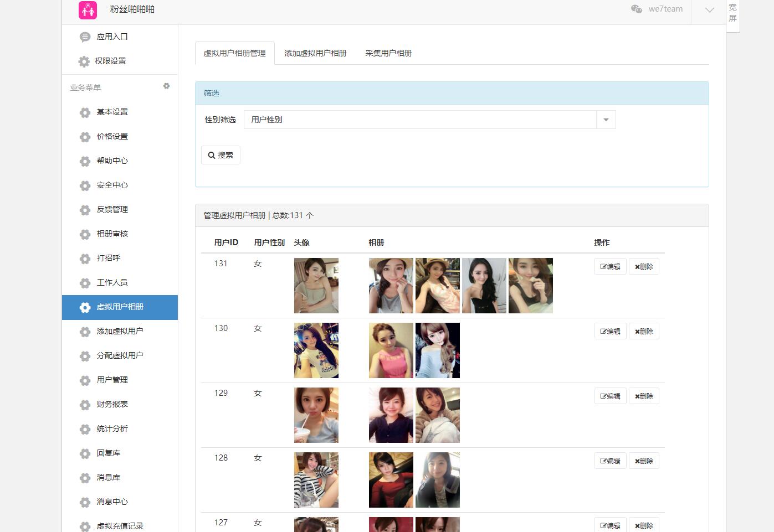Click the gear icon beside 相册审核

[85, 234]
